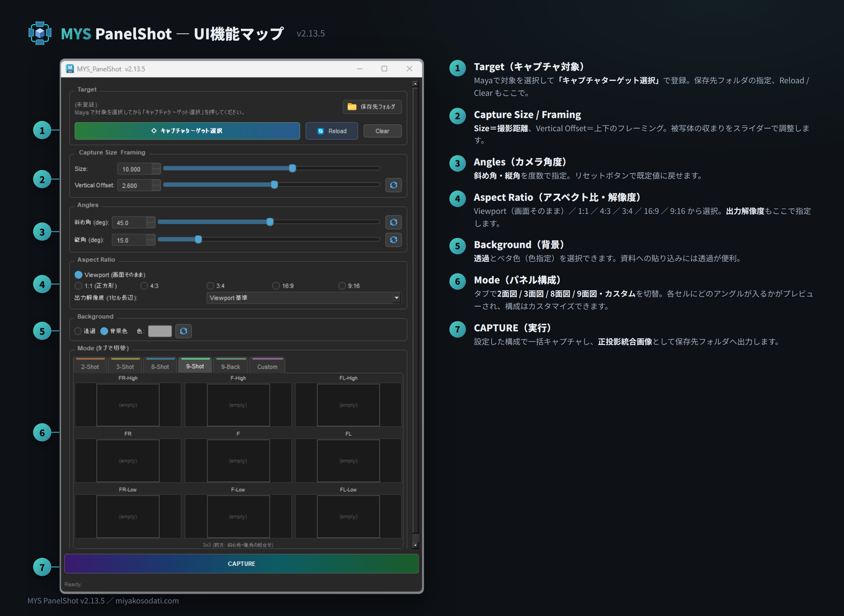Click the 斜め角 spin box stepper
The image size is (844, 616).
pyautogui.click(x=151, y=222)
